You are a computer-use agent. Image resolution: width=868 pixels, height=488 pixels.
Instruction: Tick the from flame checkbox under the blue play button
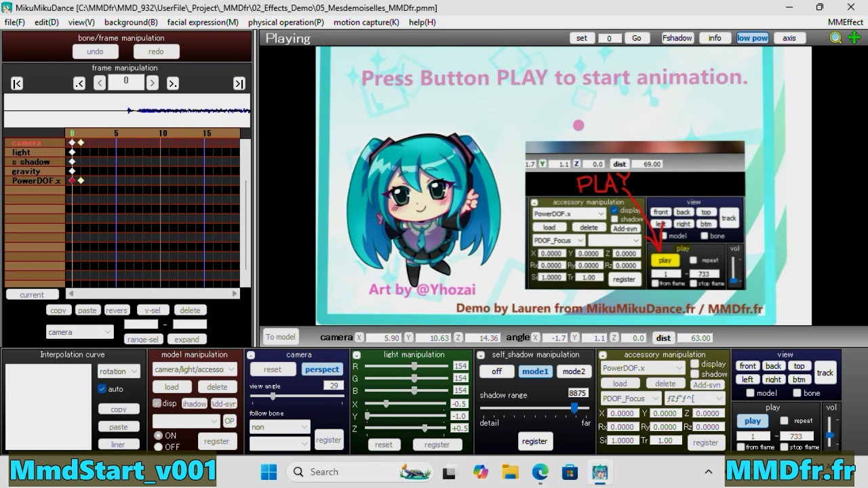pyautogui.click(x=741, y=447)
